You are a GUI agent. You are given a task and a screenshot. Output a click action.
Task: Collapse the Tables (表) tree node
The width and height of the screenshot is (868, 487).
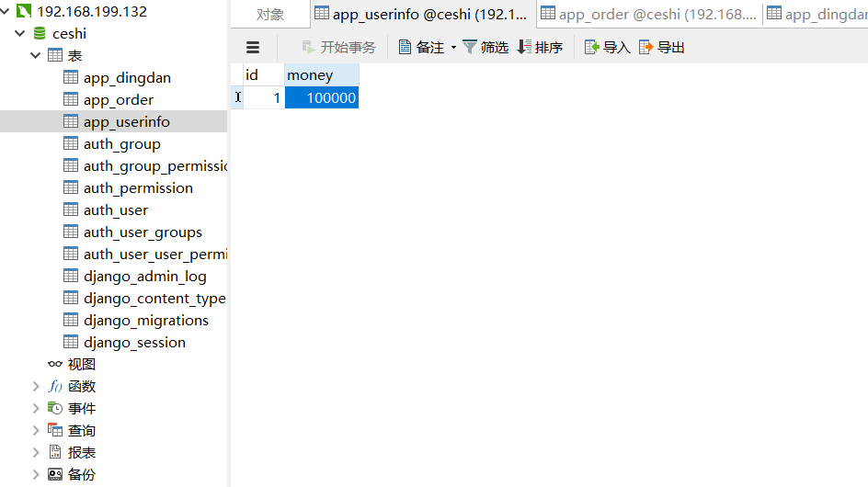[x=36, y=56]
